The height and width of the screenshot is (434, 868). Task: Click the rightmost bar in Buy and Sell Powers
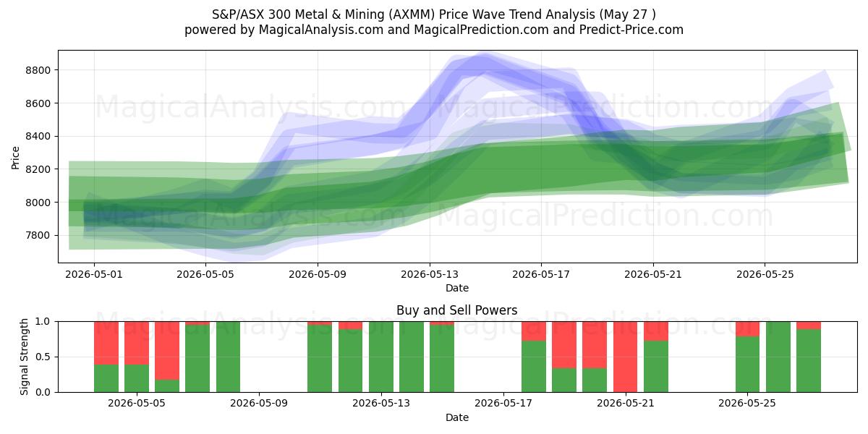(809, 357)
